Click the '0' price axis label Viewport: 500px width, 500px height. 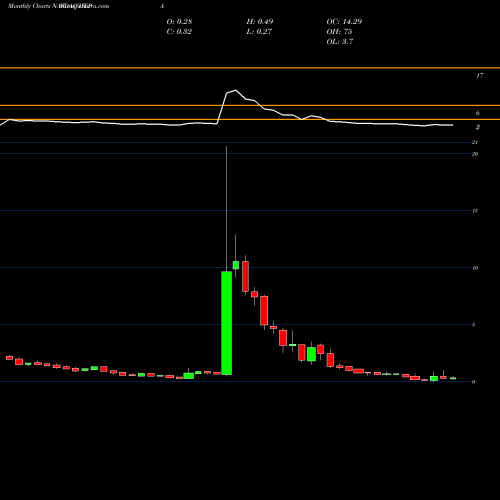pyautogui.click(x=473, y=382)
